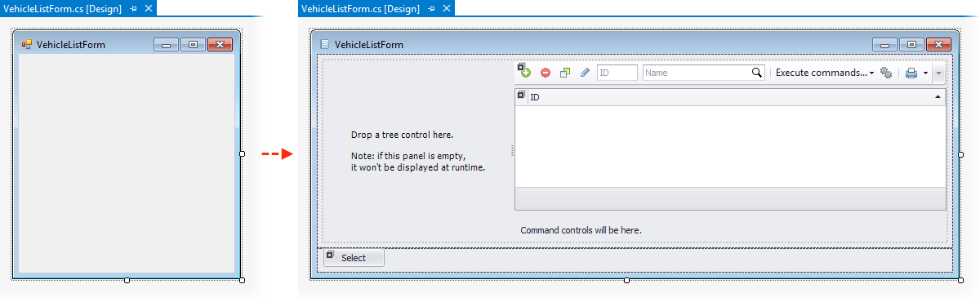This screenshot has height=302, width=980.
Task: Maximize the right VehicleListForm window
Action: pos(911,45)
